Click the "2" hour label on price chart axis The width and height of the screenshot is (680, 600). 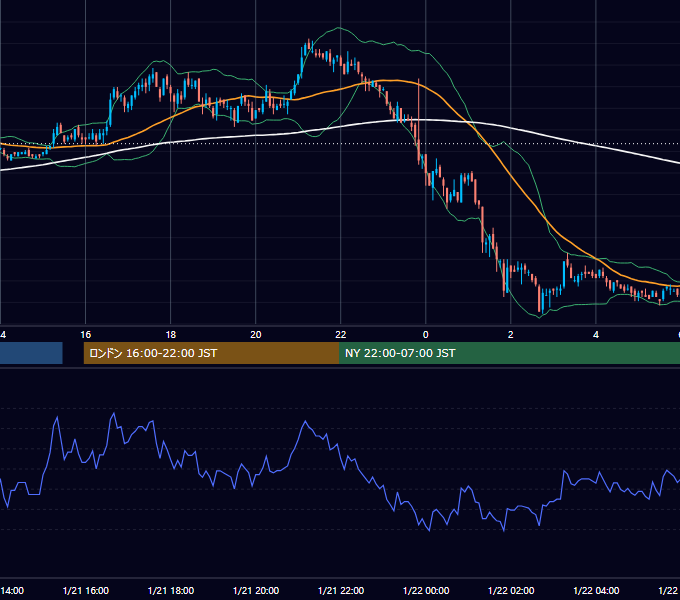510,335
